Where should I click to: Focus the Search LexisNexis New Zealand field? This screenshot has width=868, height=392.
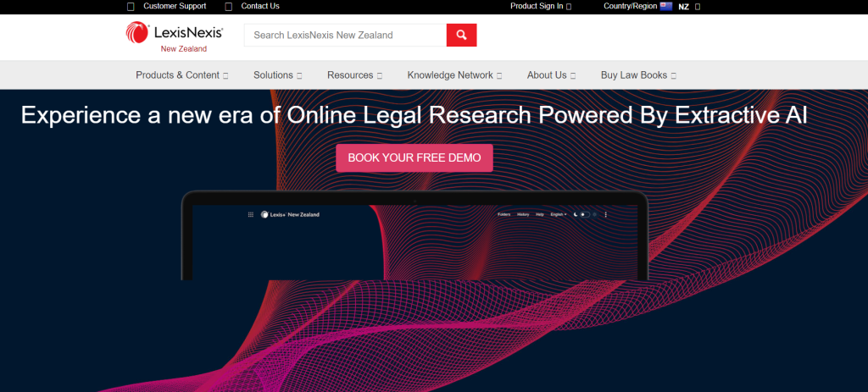tap(346, 35)
